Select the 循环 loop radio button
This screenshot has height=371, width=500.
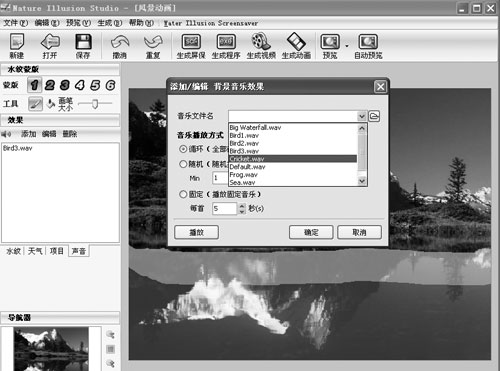point(183,149)
